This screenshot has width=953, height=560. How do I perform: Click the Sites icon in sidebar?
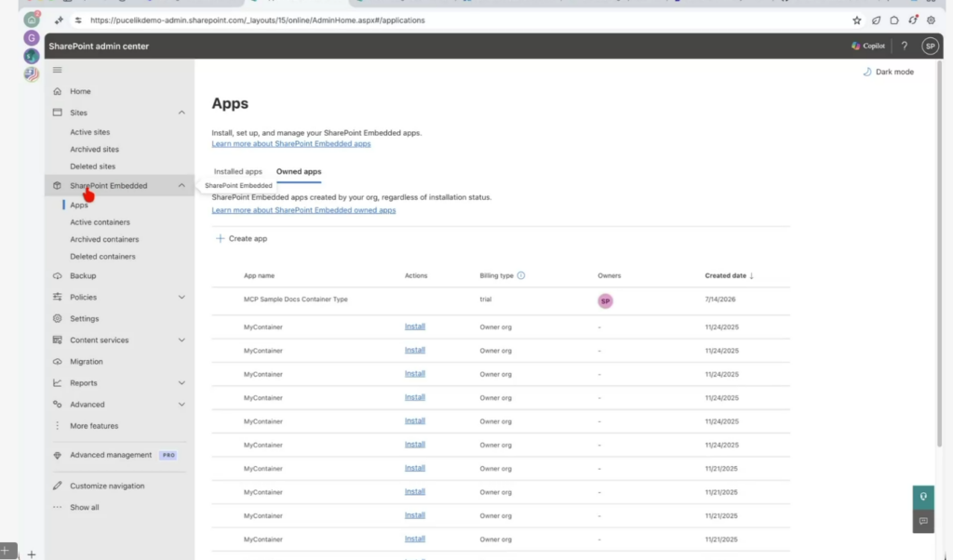click(x=57, y=113)
